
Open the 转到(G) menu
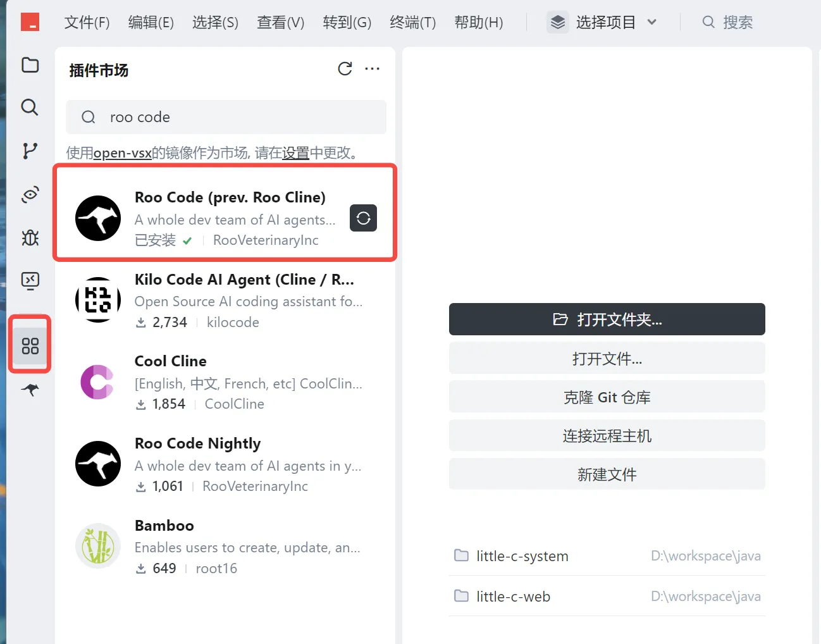(x=347, y=22)
